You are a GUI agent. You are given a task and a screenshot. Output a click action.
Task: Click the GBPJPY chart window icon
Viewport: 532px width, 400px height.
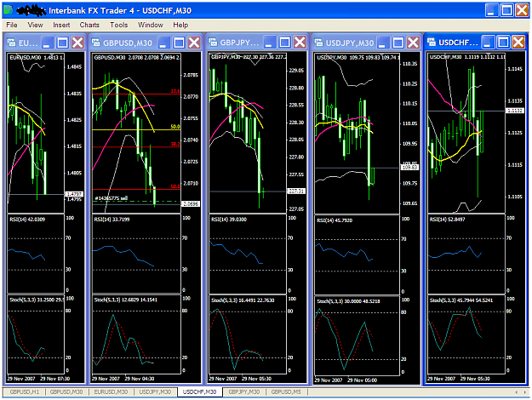click(213, 42)
